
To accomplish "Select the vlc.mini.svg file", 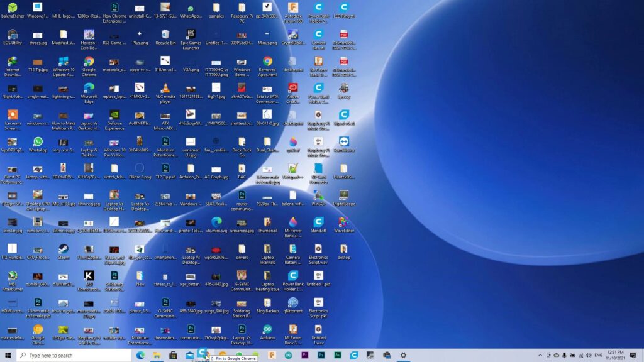I will 216,226.
